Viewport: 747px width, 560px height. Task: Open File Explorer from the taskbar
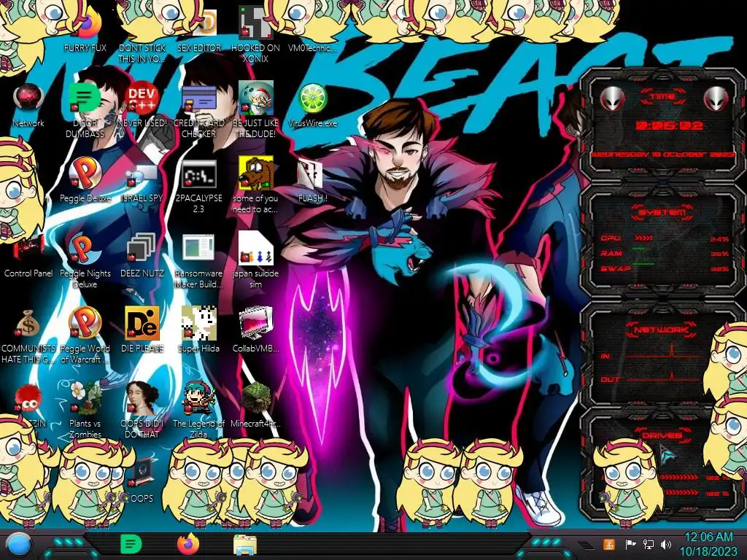click(245, 545)
